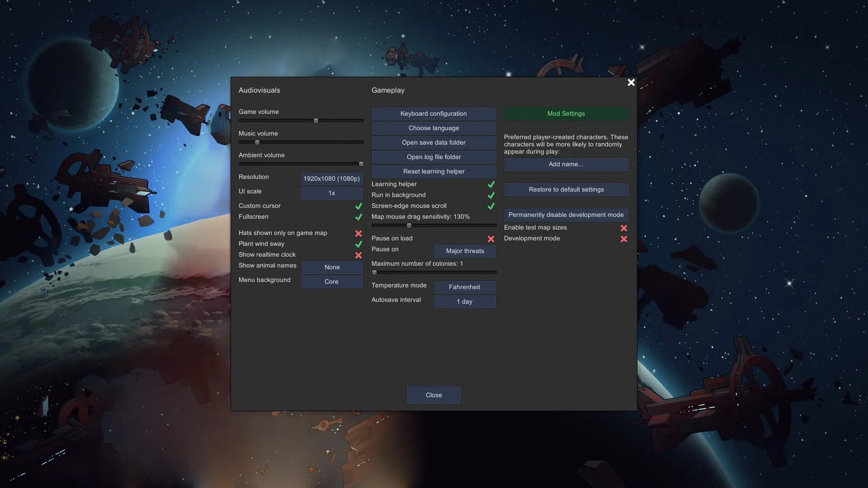Click the Game volume slider handle
Screen dimensions: 868x488
coord(316,121)
